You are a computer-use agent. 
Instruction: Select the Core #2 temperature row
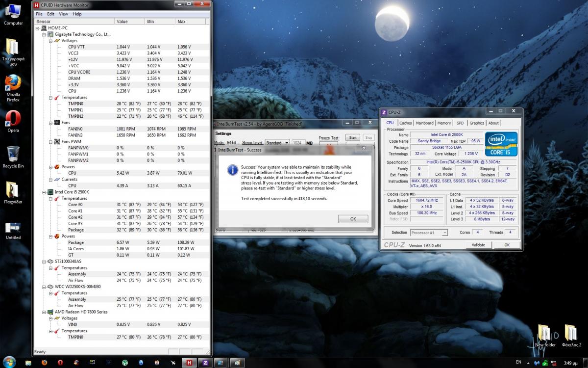click(x=122, y=217)
